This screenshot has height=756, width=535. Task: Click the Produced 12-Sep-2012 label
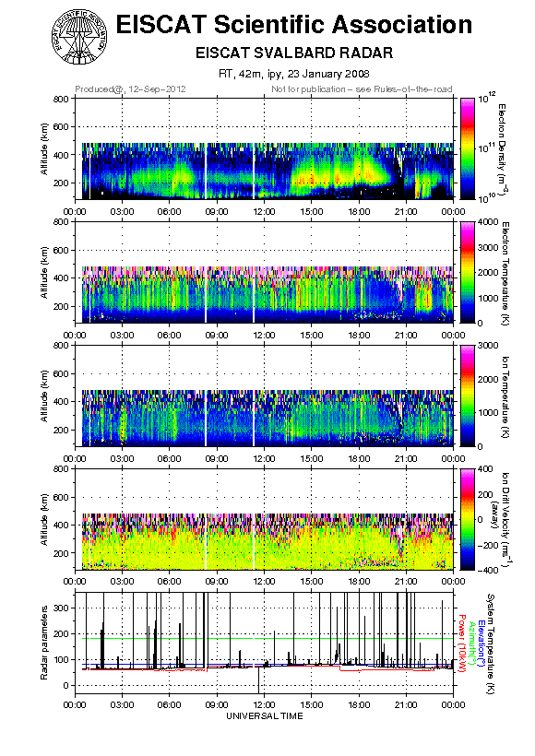tap(130, 89)
